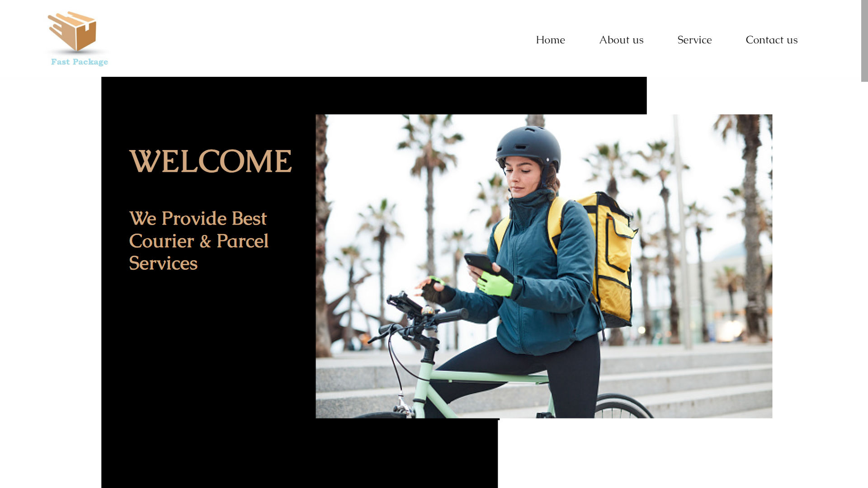Image resolution: width=868 pixels, height=488 pixels.
Task: Click the WELCOME heading
Action: [211, 161]
